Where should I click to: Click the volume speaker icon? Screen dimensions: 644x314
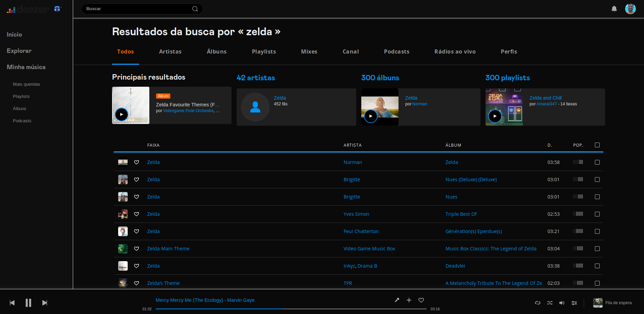[x=562, y=303]
